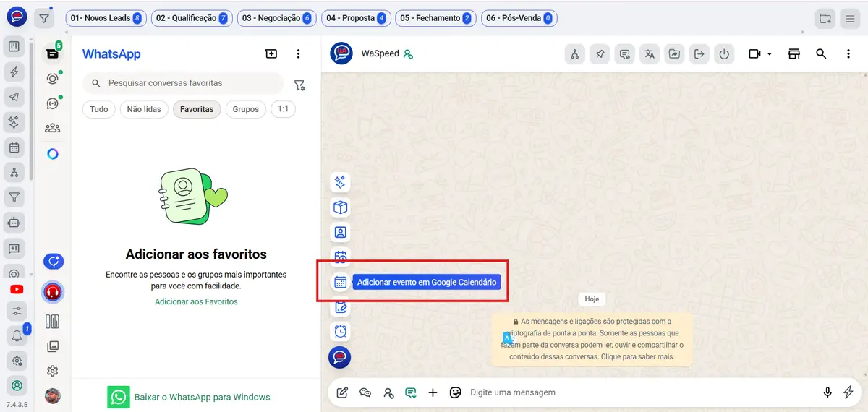Select the Favoritas filter chip

click(x=197, y=109)
